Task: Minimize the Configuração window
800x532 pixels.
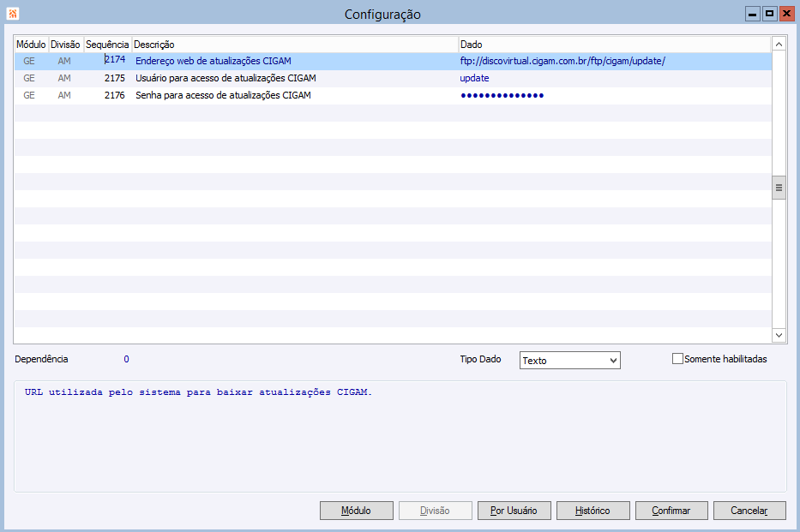Action: tap(753, 14)
